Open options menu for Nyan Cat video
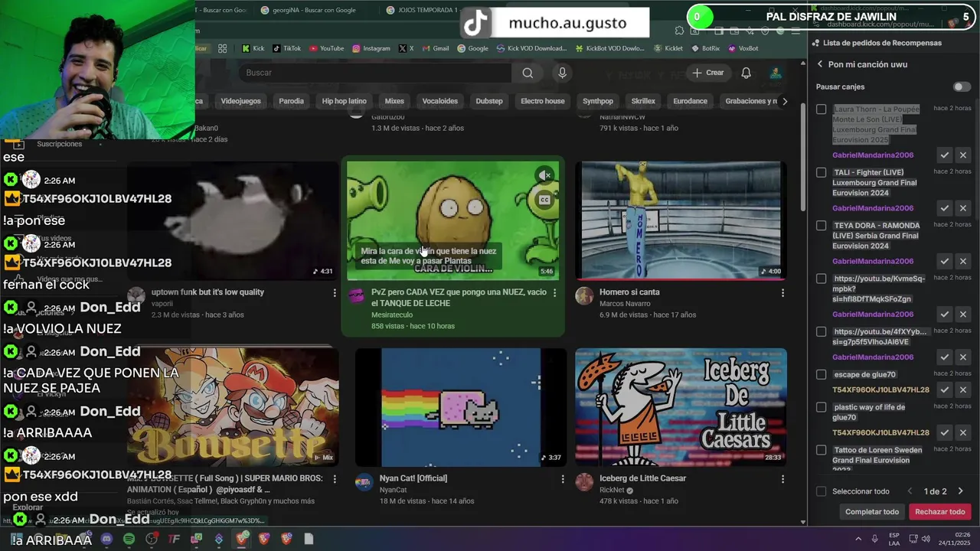This screenshot has width=980, height=551. (x=563, y=479)
